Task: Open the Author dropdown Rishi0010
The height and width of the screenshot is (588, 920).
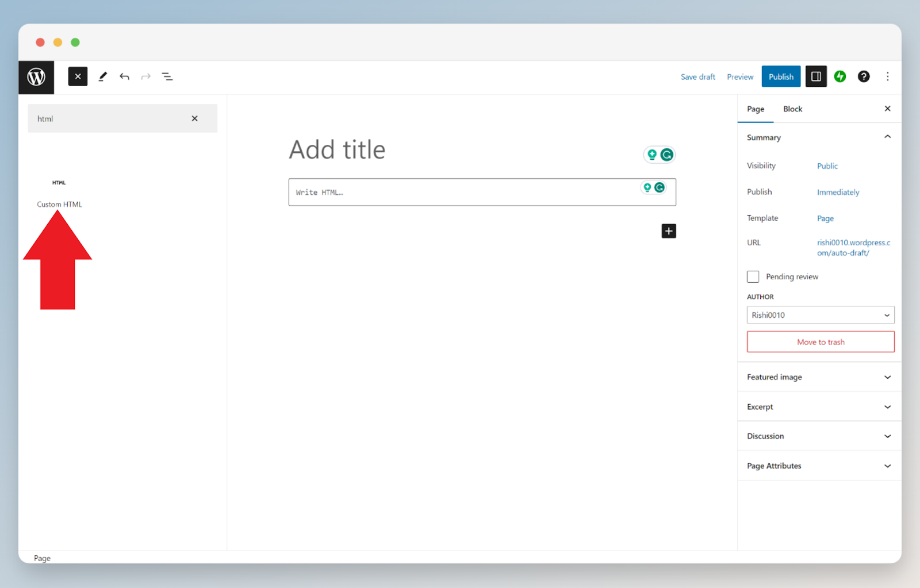Action: [821, 315]
